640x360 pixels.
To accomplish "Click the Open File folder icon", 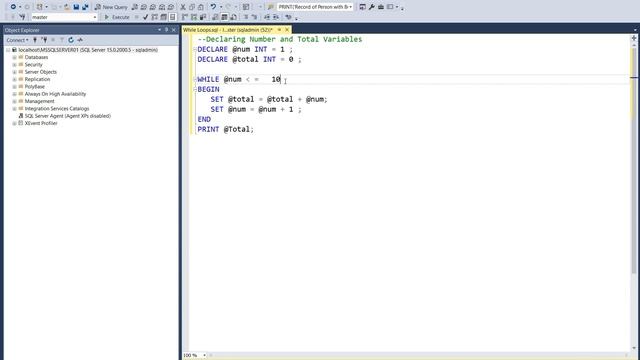I will coord(67,7).
